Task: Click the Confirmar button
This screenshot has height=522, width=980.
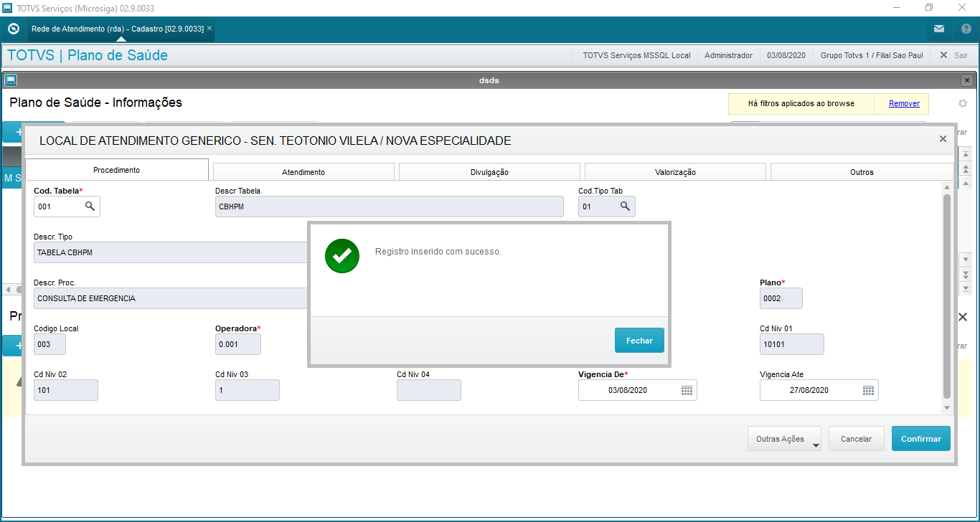Action: [921, 439]
